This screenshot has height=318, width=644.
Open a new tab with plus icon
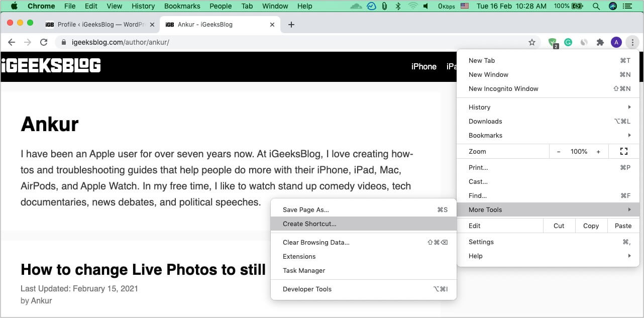tap(291, 25)
